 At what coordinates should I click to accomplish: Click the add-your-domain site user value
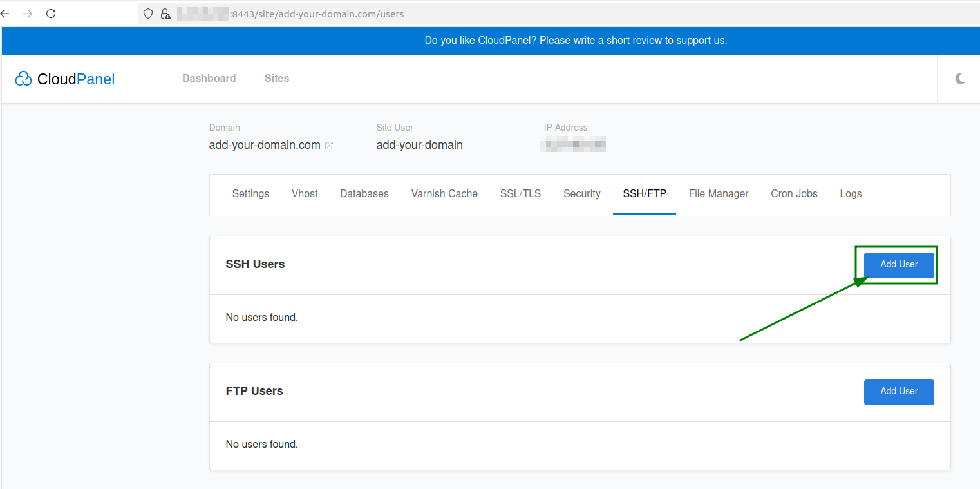[x=419, y=146]
